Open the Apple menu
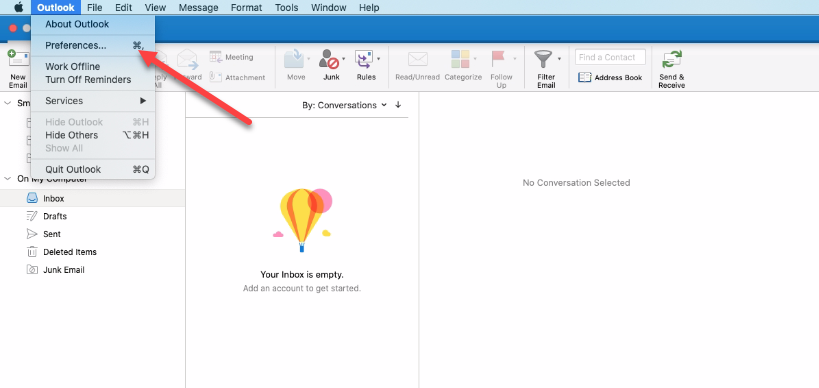This screenshot has width=819, height=388. [x=19, y=7]
